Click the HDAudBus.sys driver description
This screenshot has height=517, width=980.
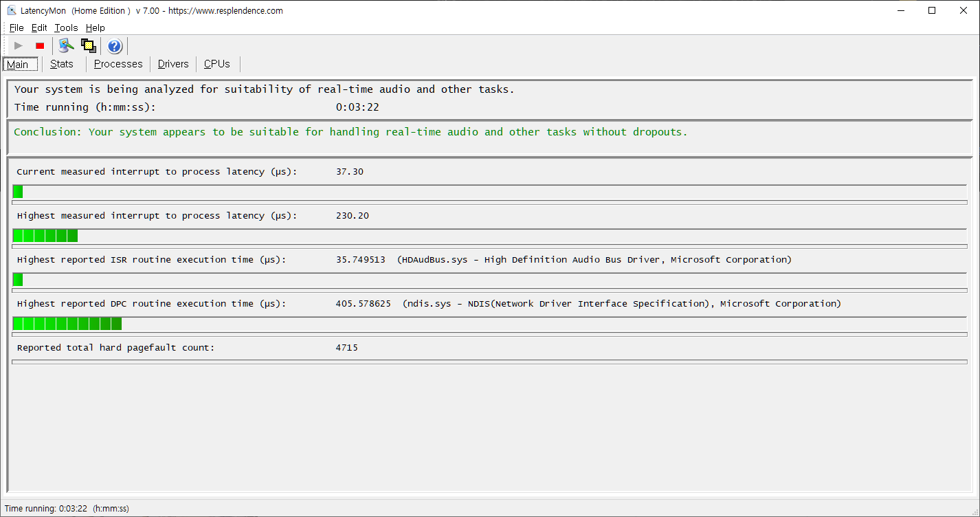[x=594, y=260]
